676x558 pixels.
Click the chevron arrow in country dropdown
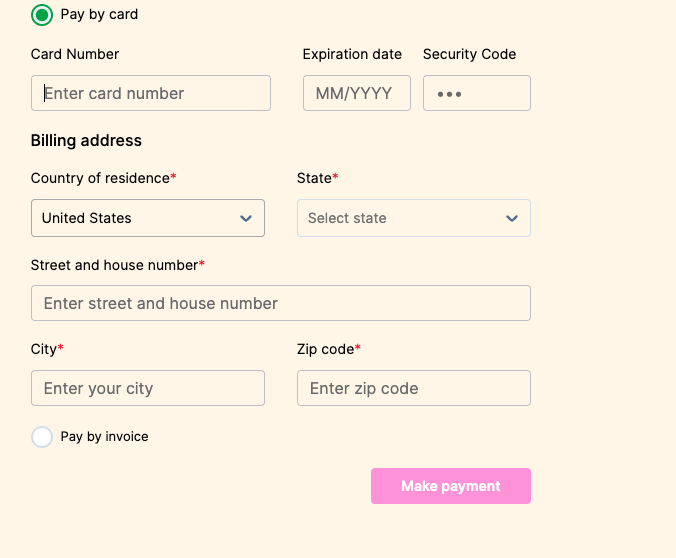[246, 218]
